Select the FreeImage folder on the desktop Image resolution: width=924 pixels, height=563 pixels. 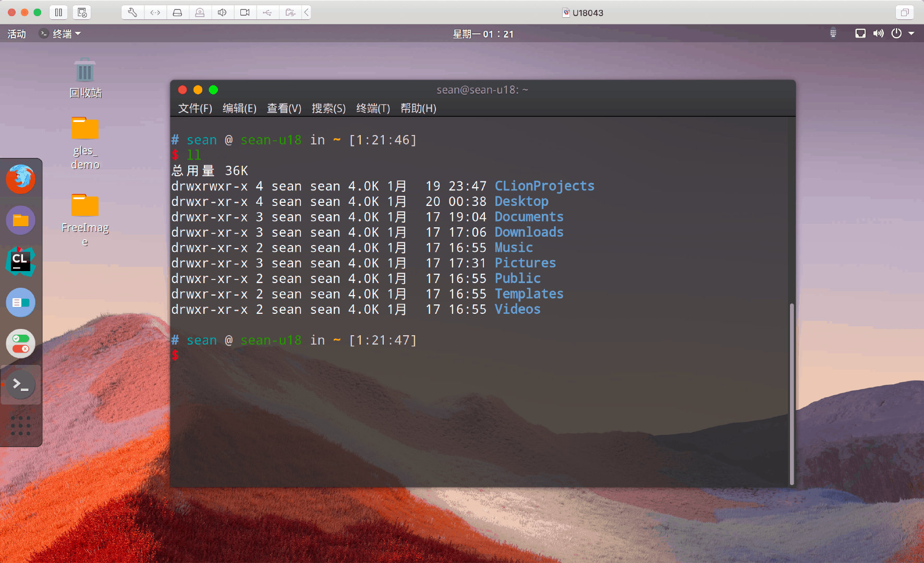[85, 219]
